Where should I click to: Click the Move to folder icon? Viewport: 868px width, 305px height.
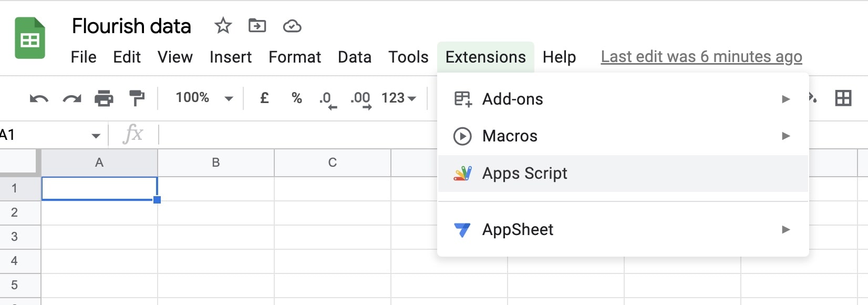(x=257, y=25)
